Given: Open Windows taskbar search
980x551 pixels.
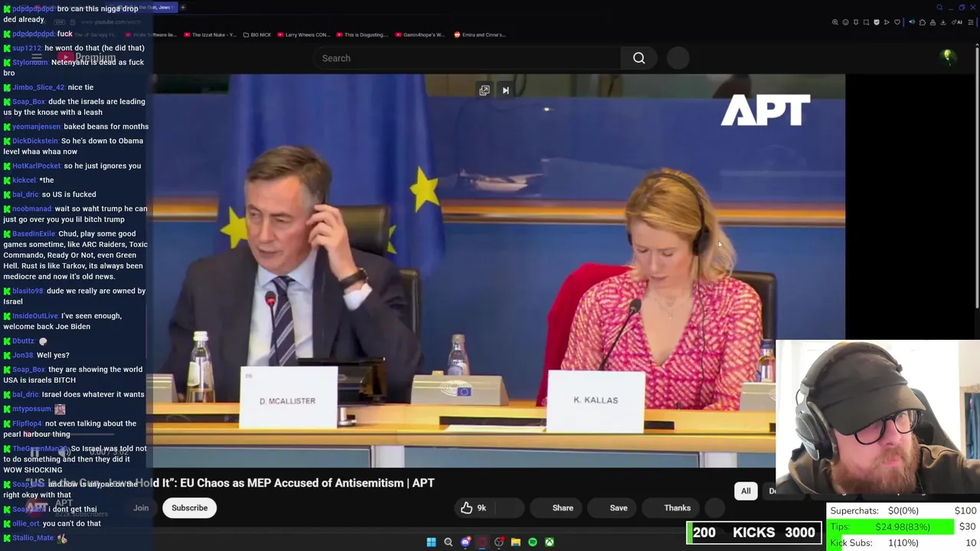Looking at the screenshot, I should coord(448,542).
